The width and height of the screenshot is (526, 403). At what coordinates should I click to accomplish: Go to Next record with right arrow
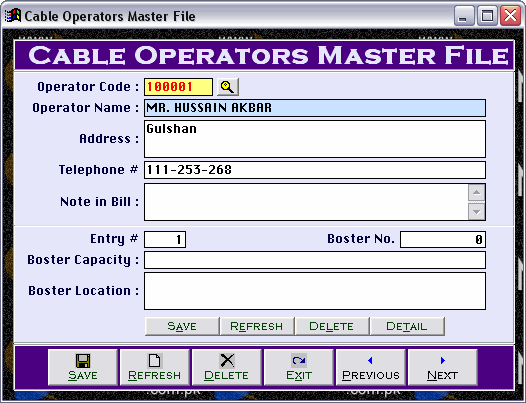(442, 367)
